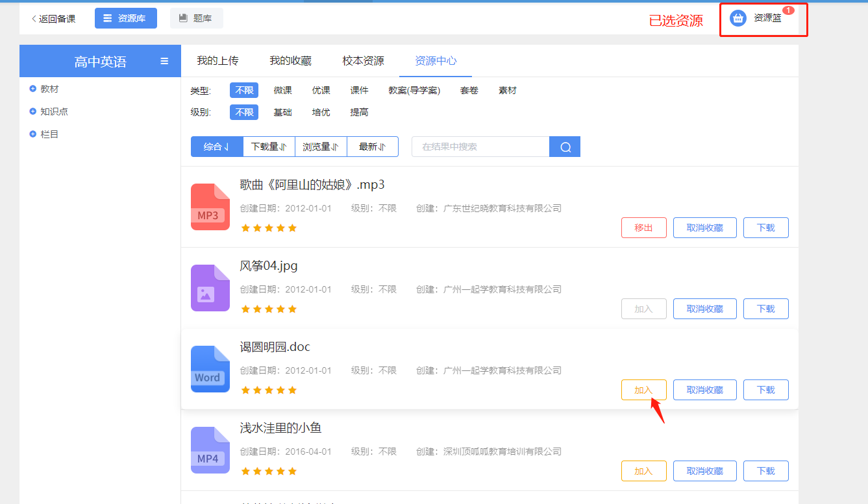
Task: Add 谒圆明园.doc using the 加入 button
Action: [x=643, y=390]
